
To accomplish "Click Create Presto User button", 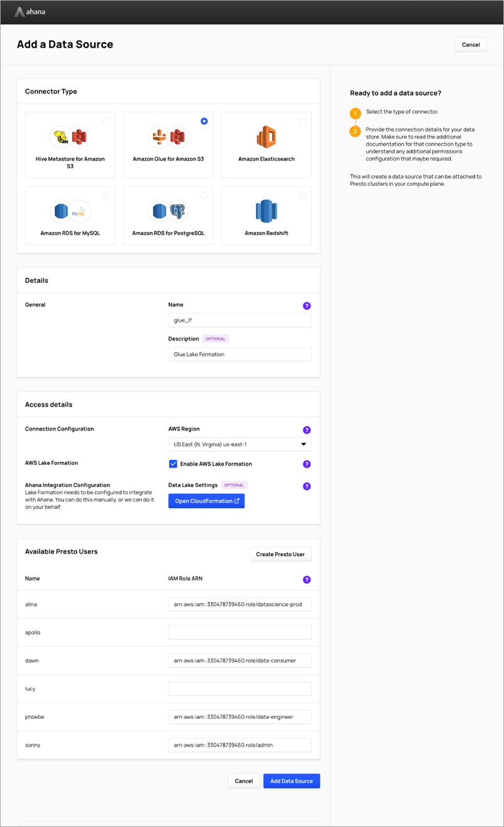I will (280, 554).
